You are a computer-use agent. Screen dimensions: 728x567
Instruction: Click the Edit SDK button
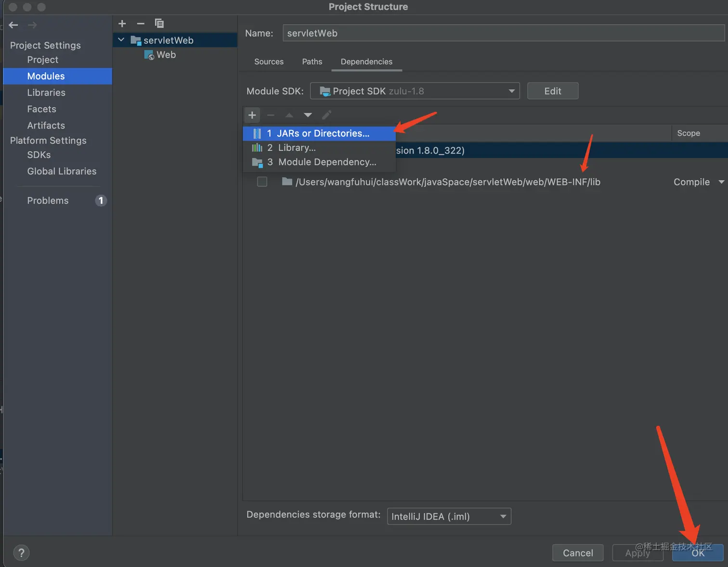pyautogui.click(x=553, y=91)
